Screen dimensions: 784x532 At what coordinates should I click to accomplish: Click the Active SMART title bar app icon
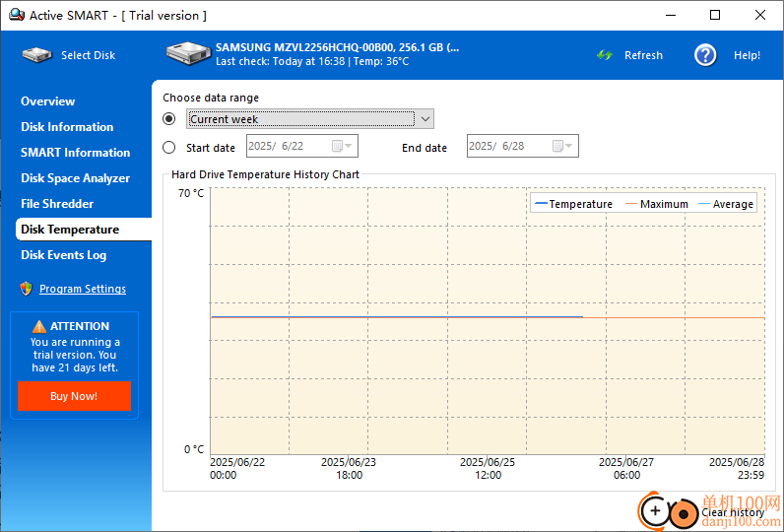[x=17, y=15]
